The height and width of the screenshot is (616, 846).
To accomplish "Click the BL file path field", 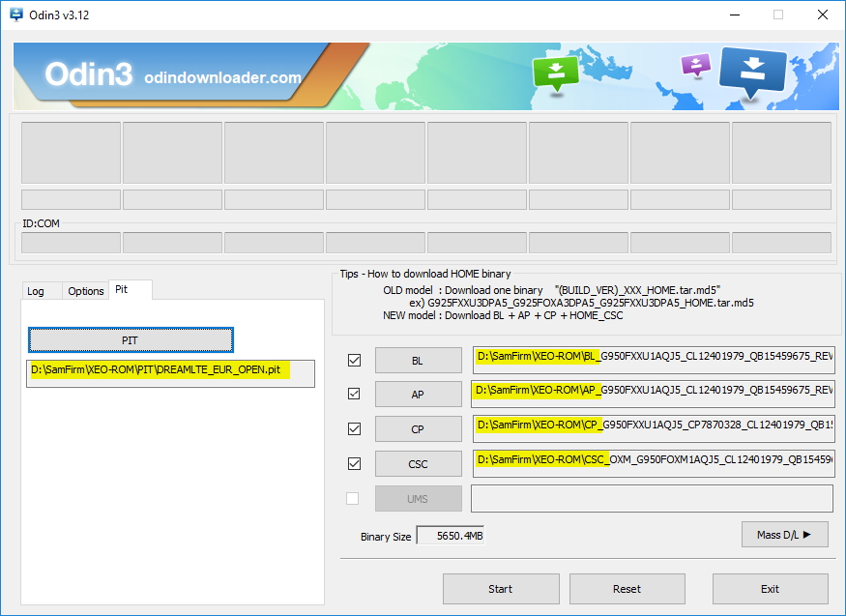I will (654, 360).
